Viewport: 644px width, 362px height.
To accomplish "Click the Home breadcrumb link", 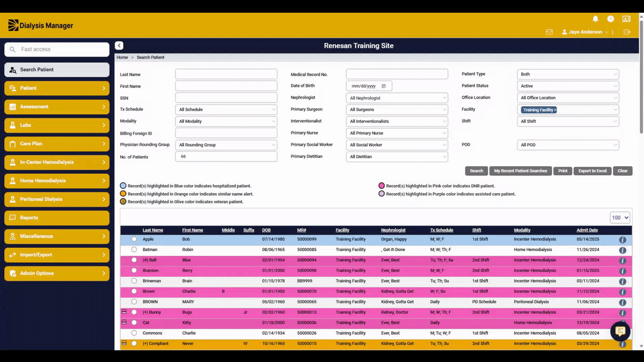I will point(122,57).
